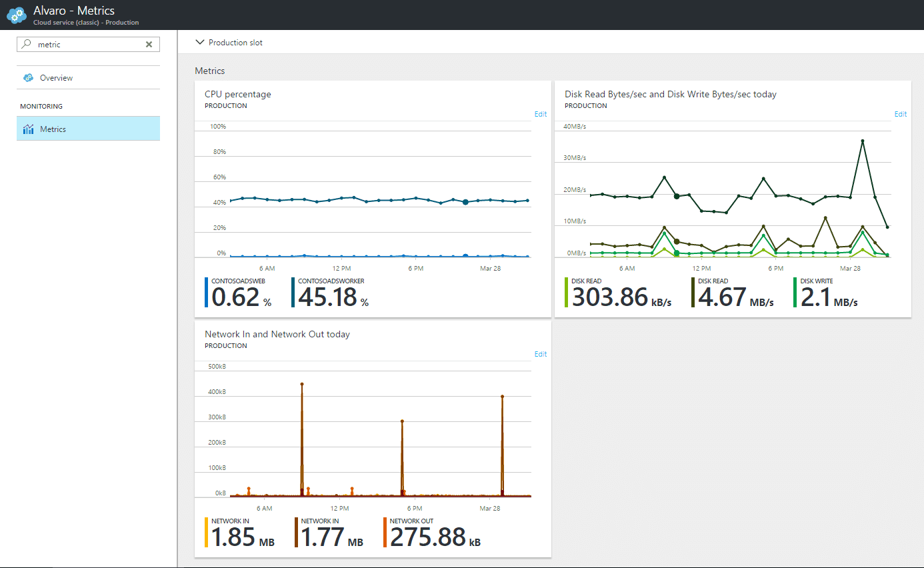The image size is (924, 568).
Task: Click the Production slot label
Action: 235,43
